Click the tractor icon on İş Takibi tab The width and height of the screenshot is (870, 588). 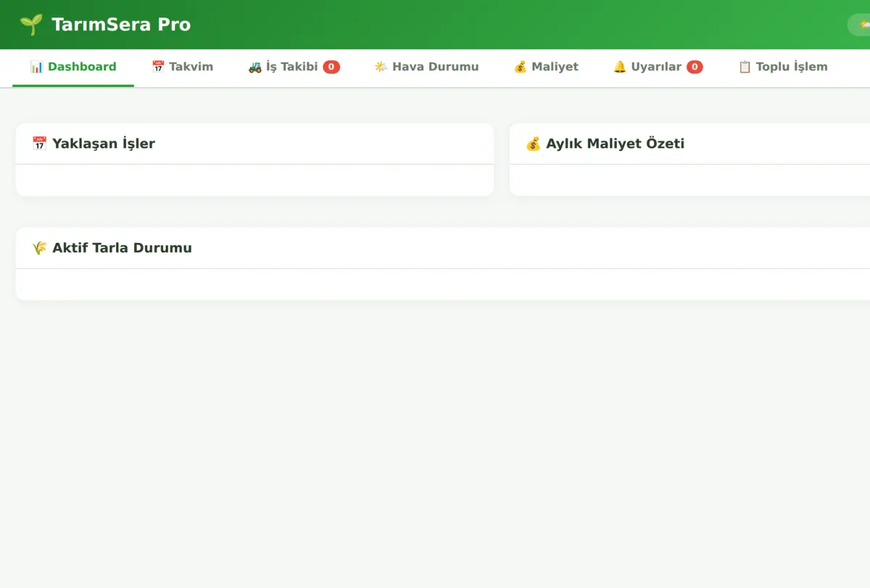coord(255,67)
